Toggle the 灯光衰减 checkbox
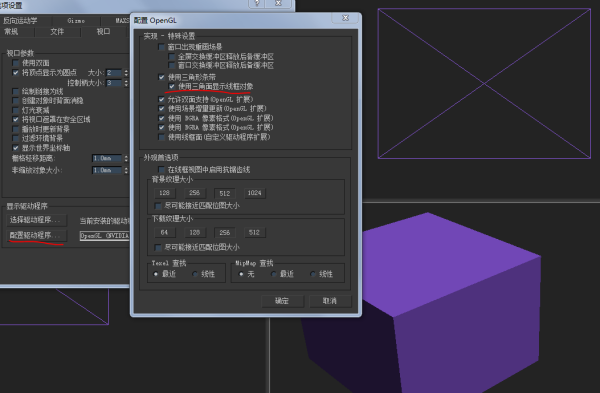Image resolution: width=600 pixels, height=393 pixels. (x=16, y=110)
